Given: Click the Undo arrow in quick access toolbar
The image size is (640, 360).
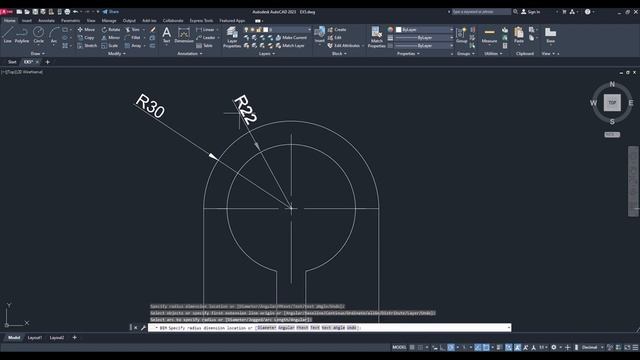Looking at the screenshot, I should (x=76, y=12).
